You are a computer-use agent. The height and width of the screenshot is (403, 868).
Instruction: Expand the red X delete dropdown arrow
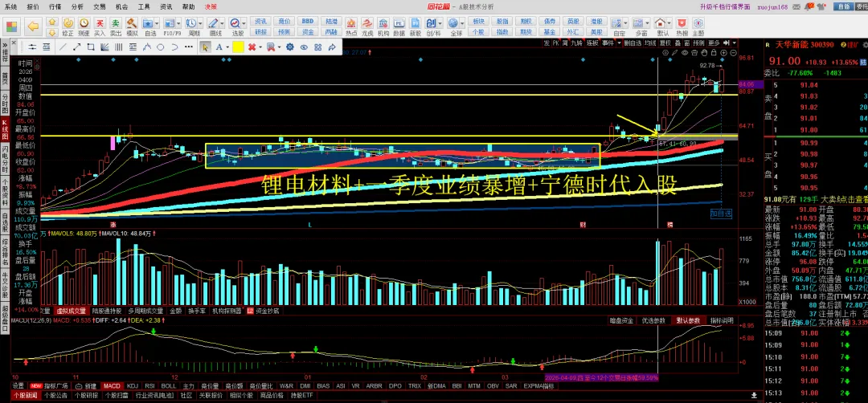point(260,47)
